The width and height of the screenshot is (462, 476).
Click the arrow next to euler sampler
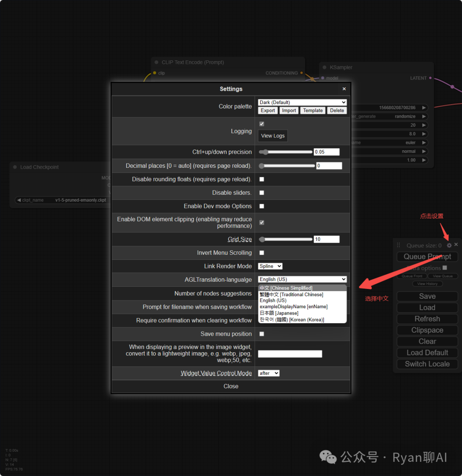click(x=424, y=143)
